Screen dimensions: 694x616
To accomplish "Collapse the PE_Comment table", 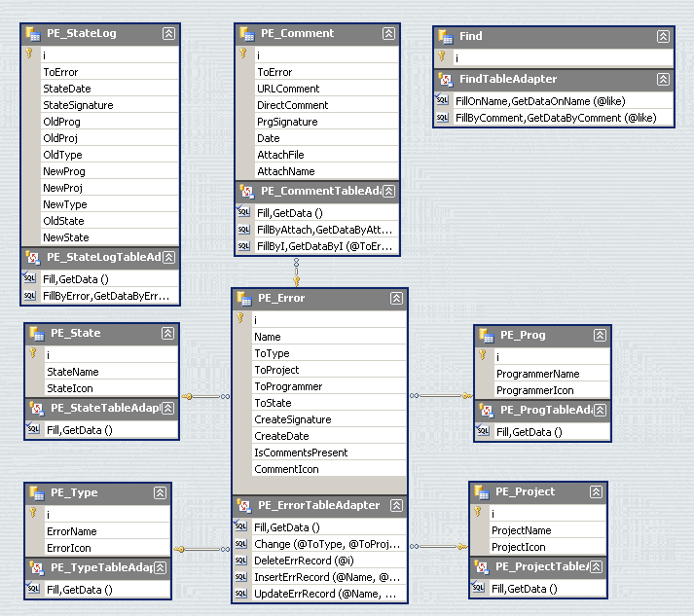I will (x=388, y=34).
